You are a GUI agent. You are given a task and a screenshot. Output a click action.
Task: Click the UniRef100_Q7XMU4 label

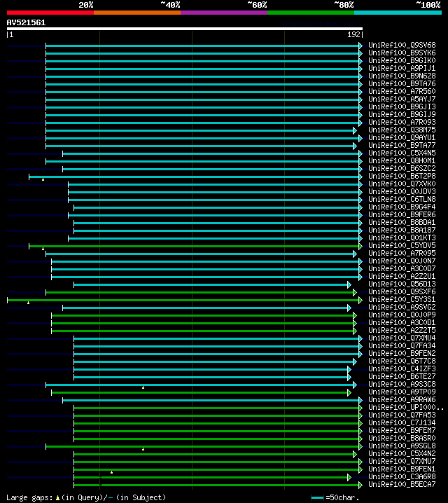click(402, 338)
